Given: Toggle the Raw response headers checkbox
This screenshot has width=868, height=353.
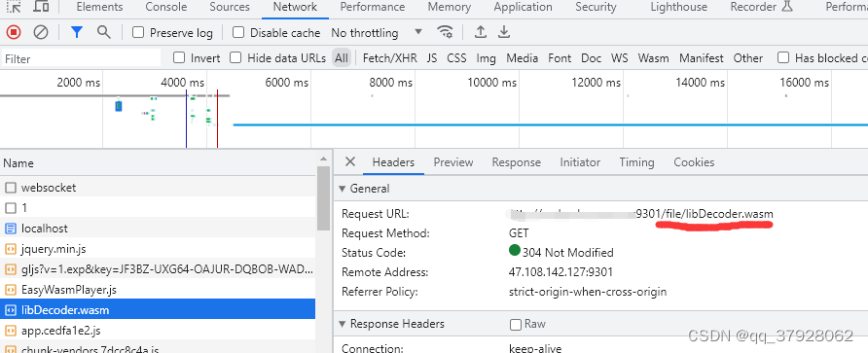Looking at the screenshot, I should point(516,324).
